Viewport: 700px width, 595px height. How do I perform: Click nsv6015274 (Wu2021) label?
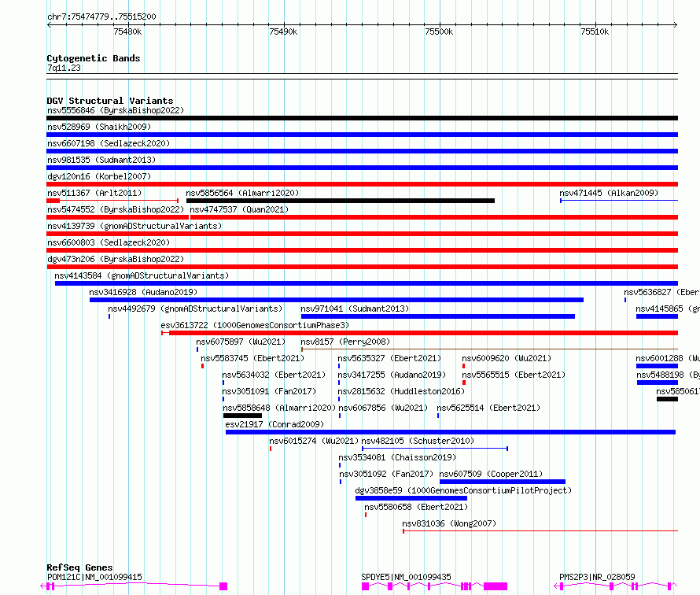[314, 441]
